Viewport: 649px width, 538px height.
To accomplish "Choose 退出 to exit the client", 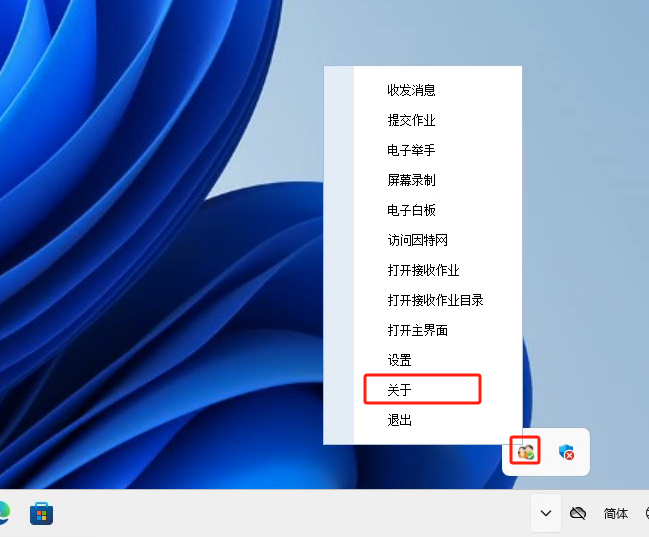I will click(x=399, y=420).
